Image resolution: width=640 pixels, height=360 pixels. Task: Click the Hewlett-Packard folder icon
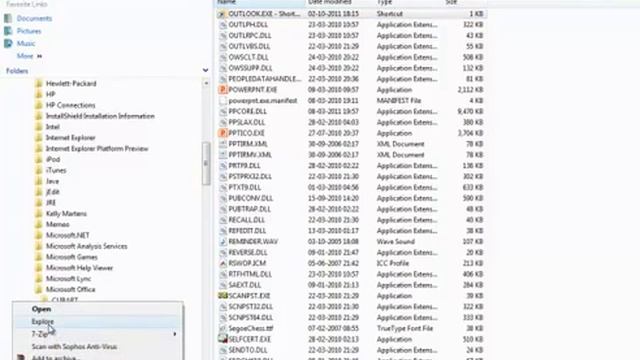(39, 83)
